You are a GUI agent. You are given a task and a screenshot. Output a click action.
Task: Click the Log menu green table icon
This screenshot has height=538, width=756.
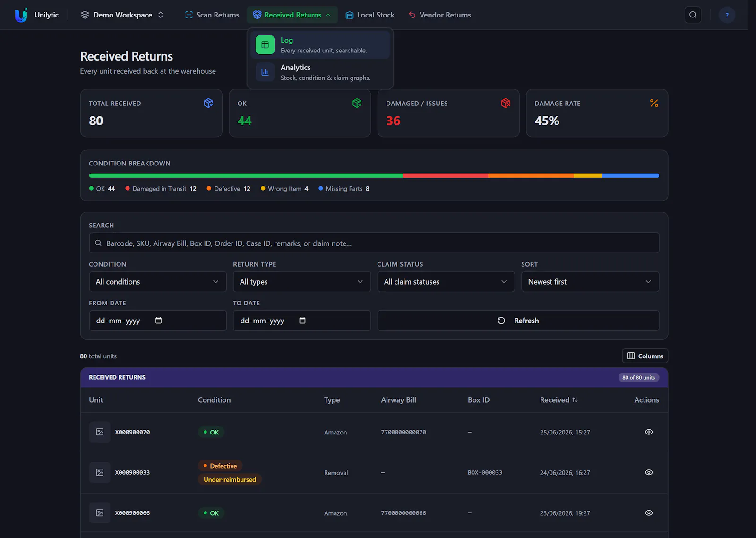[265, 45]
